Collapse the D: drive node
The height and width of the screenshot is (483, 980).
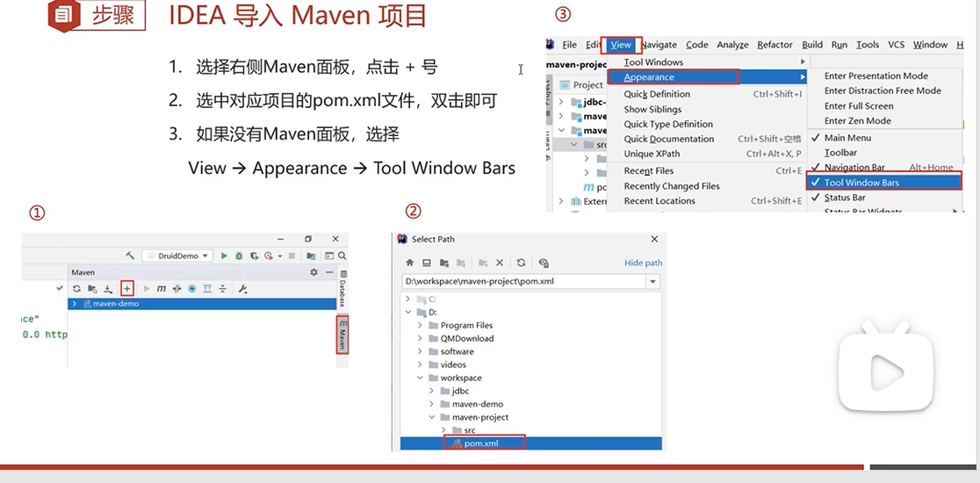click(x=408, y=313)
